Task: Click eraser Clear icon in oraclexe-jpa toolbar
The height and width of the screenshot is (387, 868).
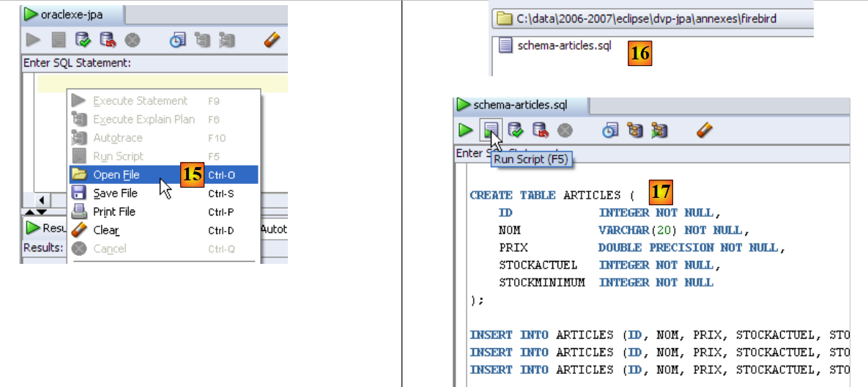Action: click(272, 40)
